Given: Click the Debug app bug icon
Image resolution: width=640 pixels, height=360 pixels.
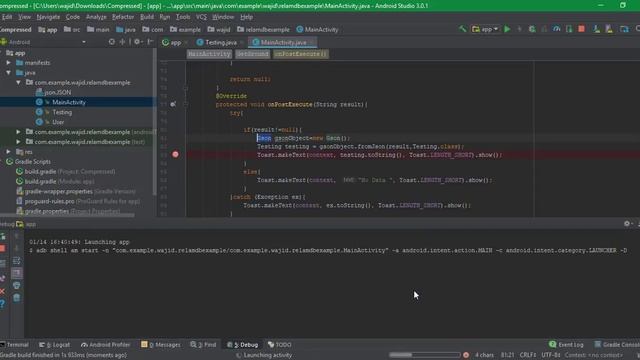Looking at the screenshot, I should coord(532,29).
